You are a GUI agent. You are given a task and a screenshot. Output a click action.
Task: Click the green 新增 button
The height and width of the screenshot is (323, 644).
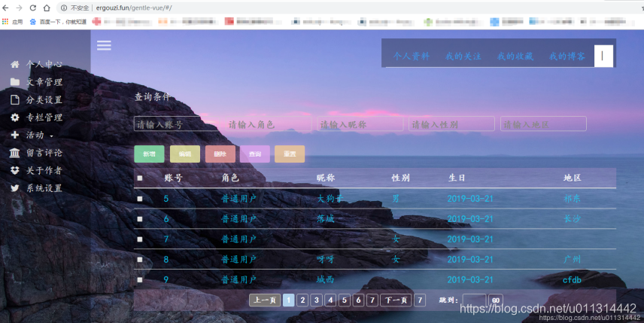point(149,154)
